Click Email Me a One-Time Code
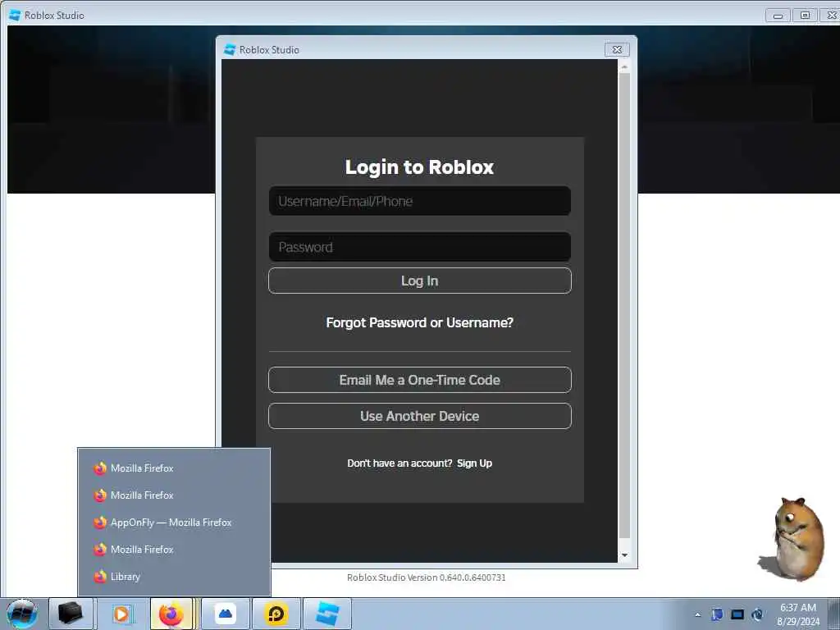The image size is (840, 630). [x=419, y=380]
